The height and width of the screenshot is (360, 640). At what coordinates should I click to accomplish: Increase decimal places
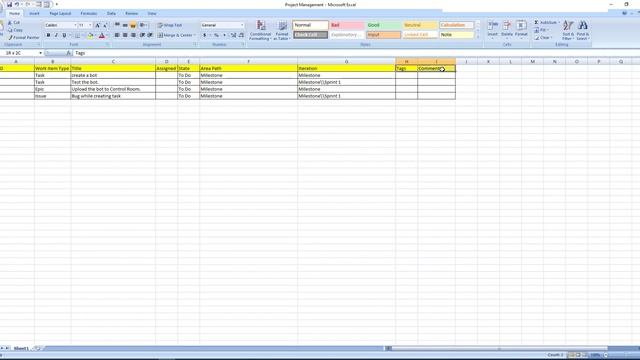233,35
